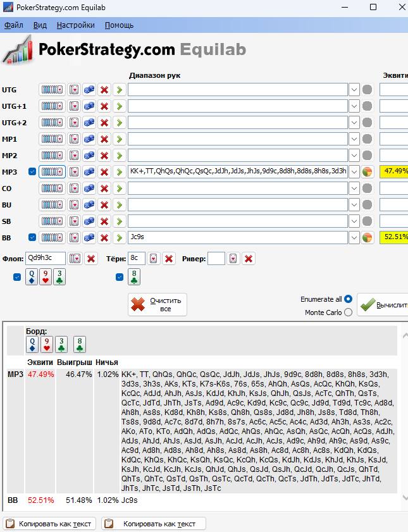Open hand range selector for BB

(52, 237)
